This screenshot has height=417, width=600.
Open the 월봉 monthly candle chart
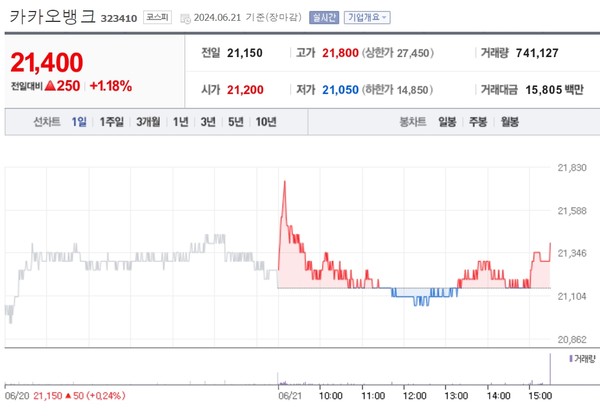510,122
